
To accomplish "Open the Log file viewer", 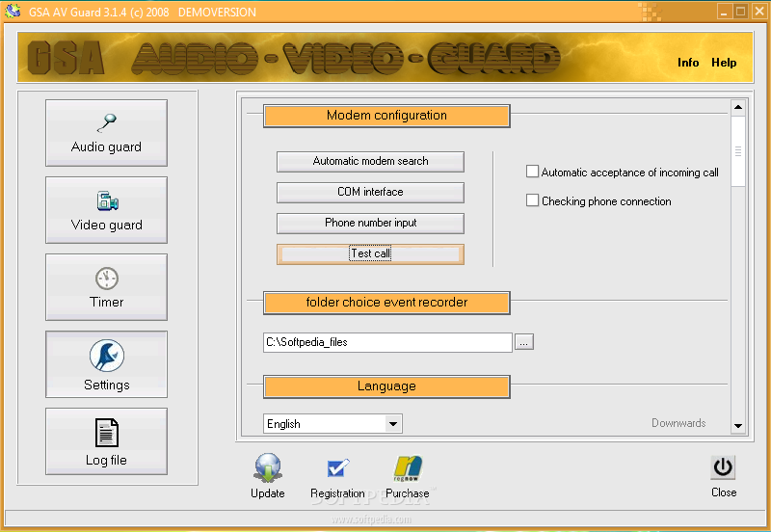I will (106, 441).
